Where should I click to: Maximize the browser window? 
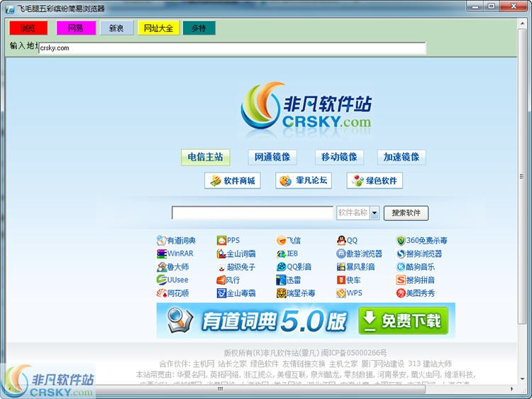coord(492,6)
